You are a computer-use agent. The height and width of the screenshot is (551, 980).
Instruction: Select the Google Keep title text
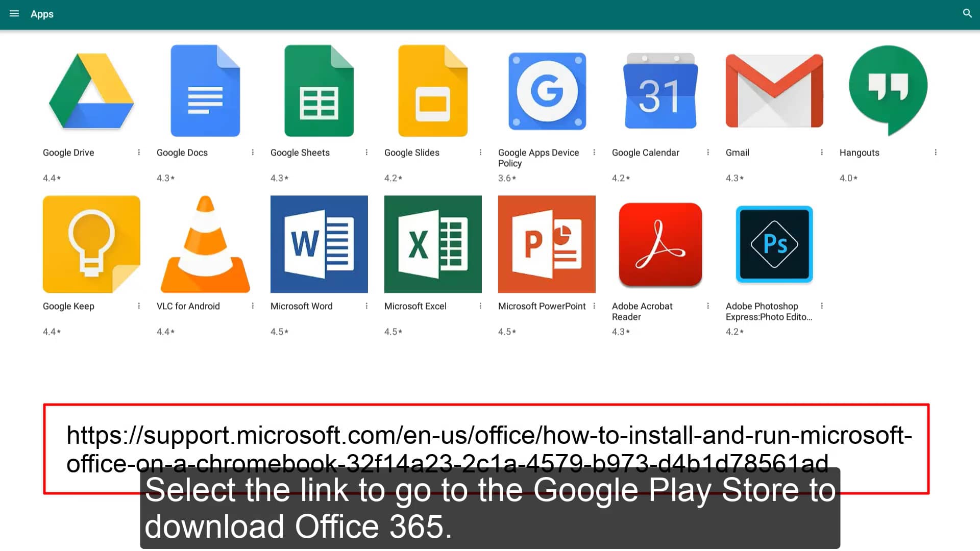[x=68, y=306]
